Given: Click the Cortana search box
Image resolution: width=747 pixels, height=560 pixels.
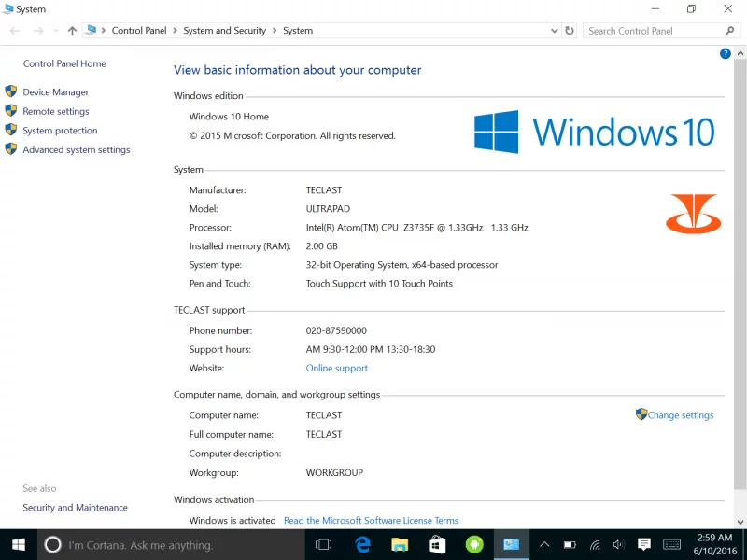Looking at the screenshot, I should click(171, 544).
